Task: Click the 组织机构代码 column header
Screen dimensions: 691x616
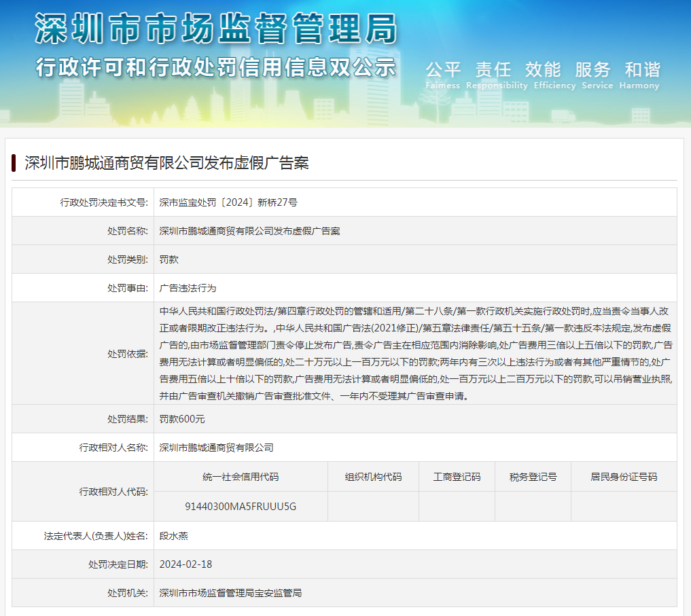Action: [373, 477]
